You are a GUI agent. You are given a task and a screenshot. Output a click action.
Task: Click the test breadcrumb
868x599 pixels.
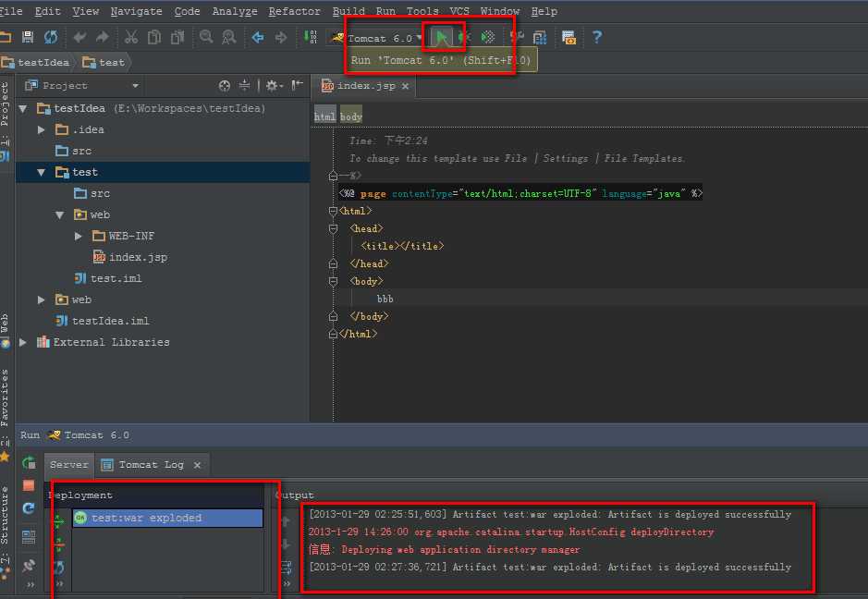tap(104, 63)
